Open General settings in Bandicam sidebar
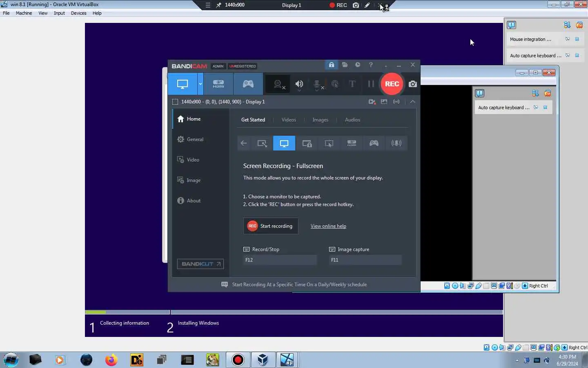The image size is (588, 368). tap(200, 139)
